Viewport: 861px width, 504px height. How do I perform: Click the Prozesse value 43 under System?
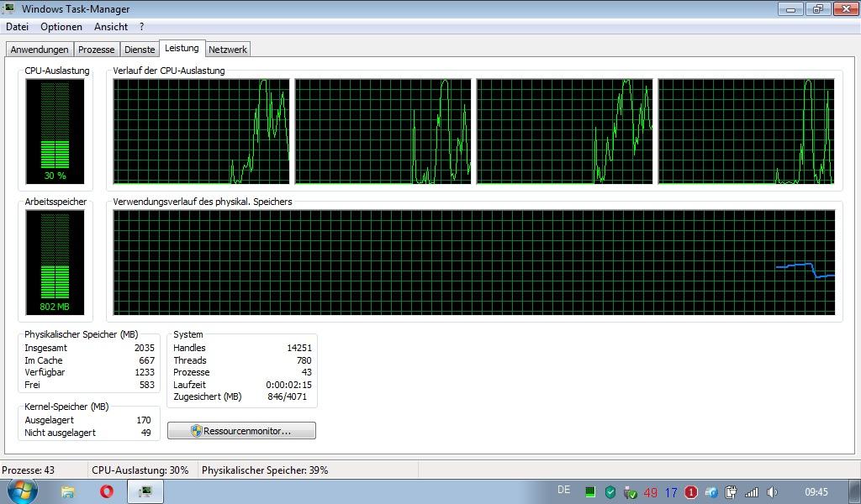(306, 372)
